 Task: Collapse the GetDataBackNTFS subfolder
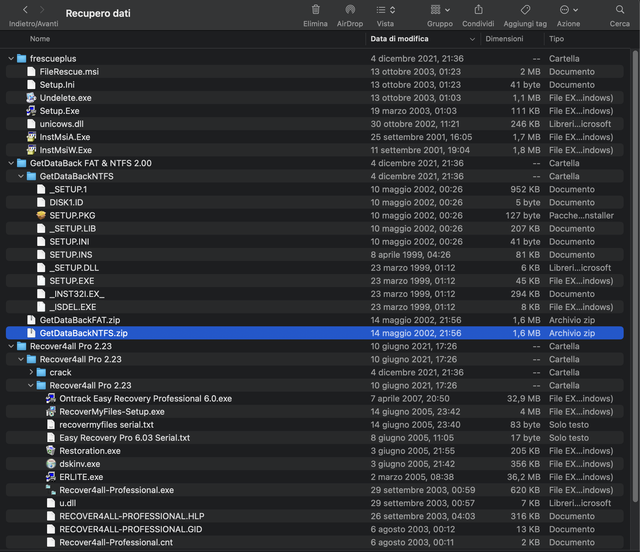[21, 176]
